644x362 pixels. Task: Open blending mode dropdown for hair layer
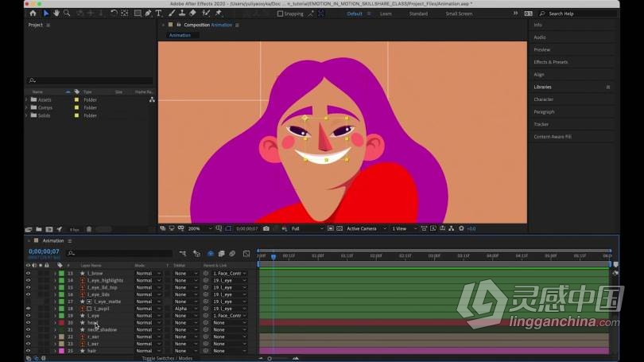(x=148, y=351)
